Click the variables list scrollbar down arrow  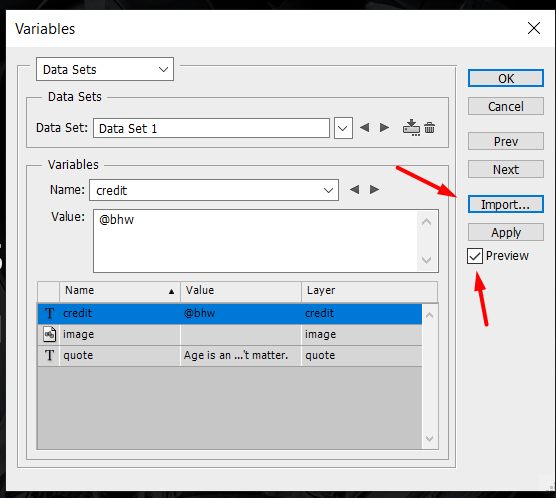click(429, 439)
